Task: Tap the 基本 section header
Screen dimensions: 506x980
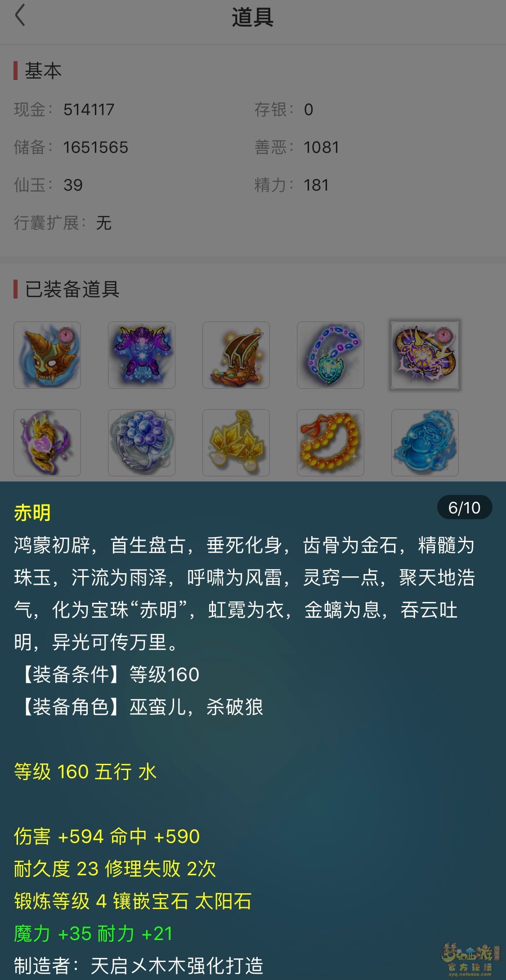Action: point(43,71)
